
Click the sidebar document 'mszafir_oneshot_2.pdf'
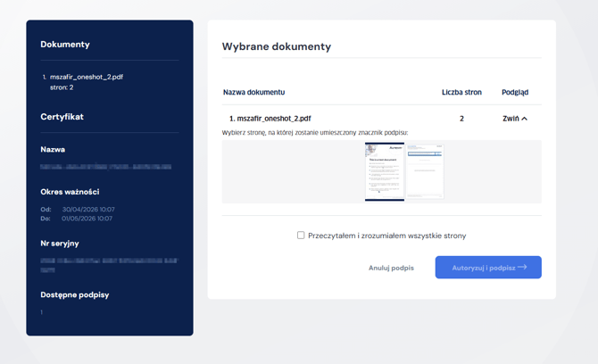87,77
